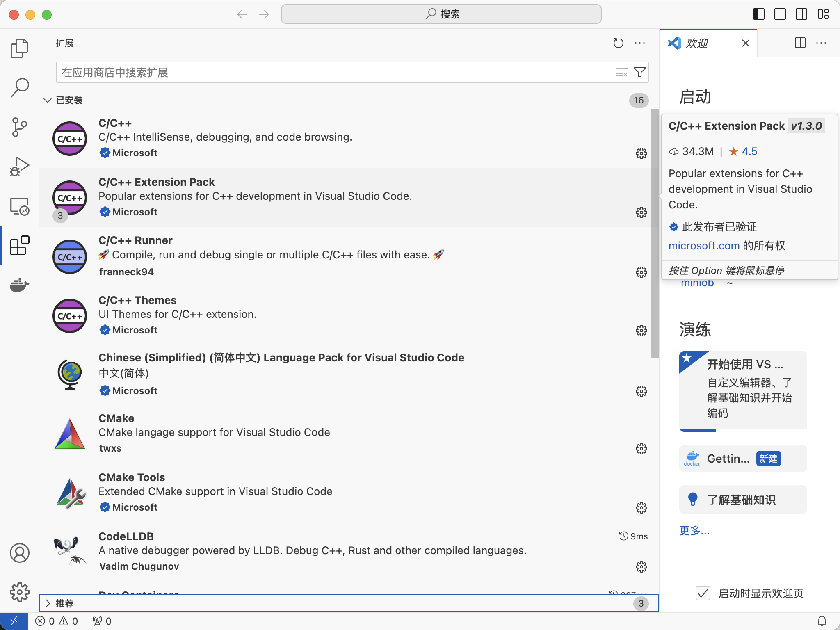
Task: Toggle bottom panel visibility
Action: [780, 14]
